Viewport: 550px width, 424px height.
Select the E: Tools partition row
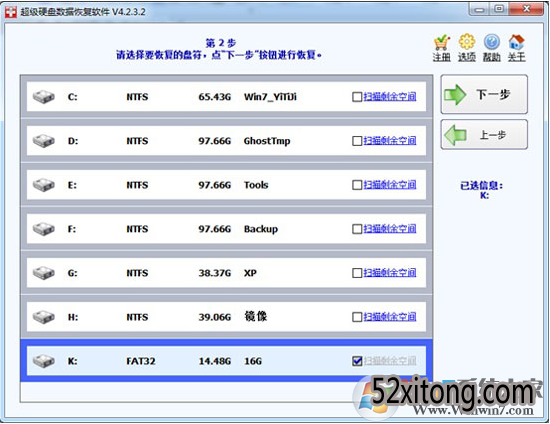(x=226, y=185)
